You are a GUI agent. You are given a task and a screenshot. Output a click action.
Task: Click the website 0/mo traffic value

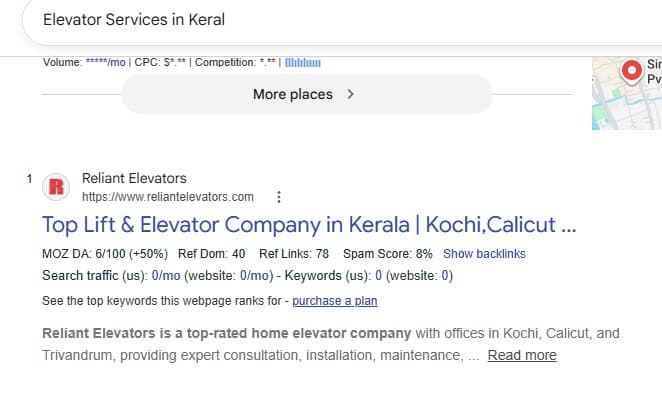coord(254,276)
